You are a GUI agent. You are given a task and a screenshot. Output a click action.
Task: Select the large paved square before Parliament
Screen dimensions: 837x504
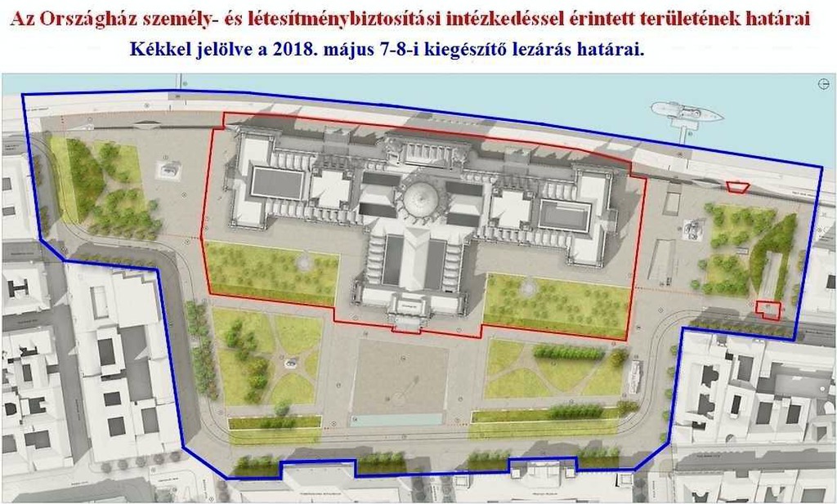[x=401, y=375]
